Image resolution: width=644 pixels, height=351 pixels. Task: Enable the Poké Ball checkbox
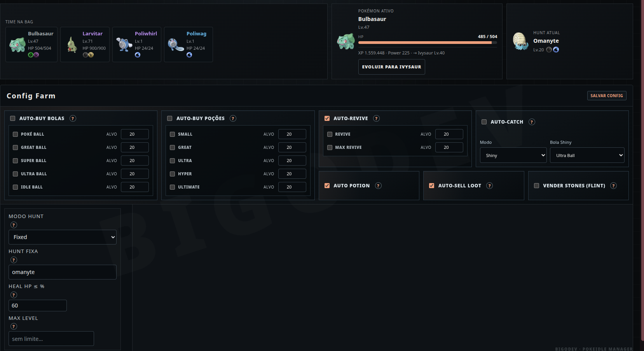pos(16,134)
